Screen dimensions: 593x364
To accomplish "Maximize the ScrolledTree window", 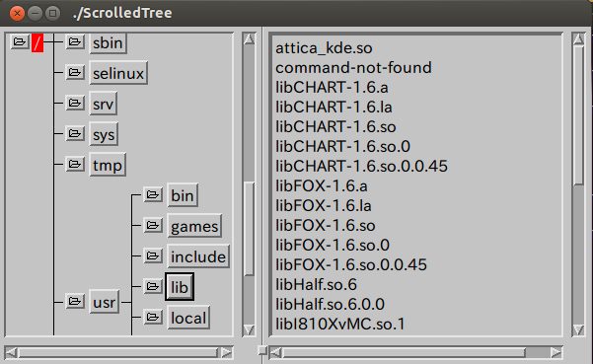I will 52,13.
